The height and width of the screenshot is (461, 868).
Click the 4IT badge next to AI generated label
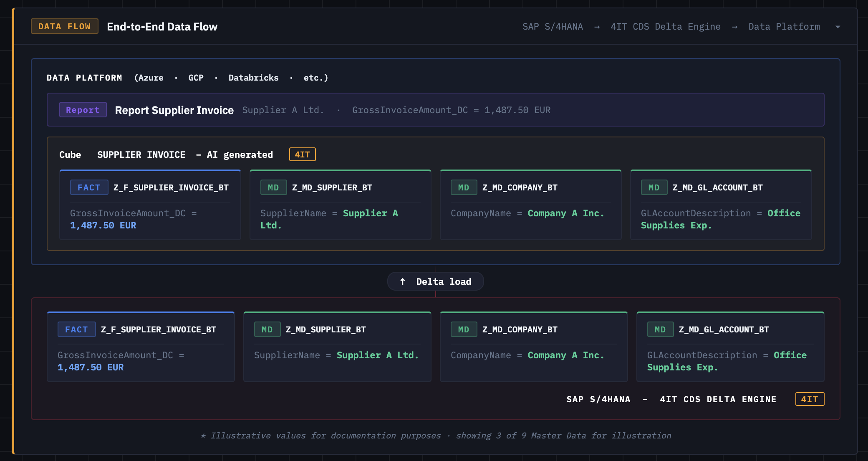tap(302, 154)
